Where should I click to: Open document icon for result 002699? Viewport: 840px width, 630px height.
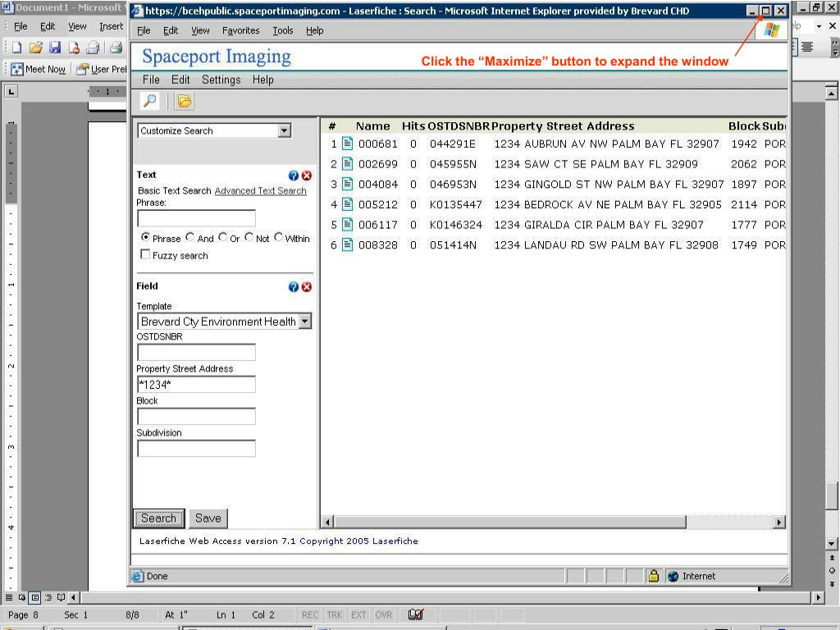click(x=347, y=163)
